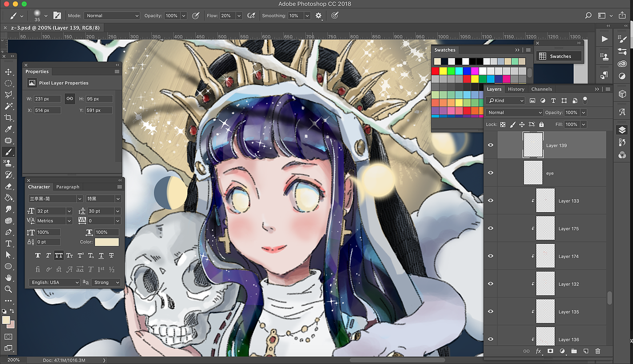Switch to the Paragraph tab
Viewport: 633px width, 364px height.
click(x=68, y=187)
